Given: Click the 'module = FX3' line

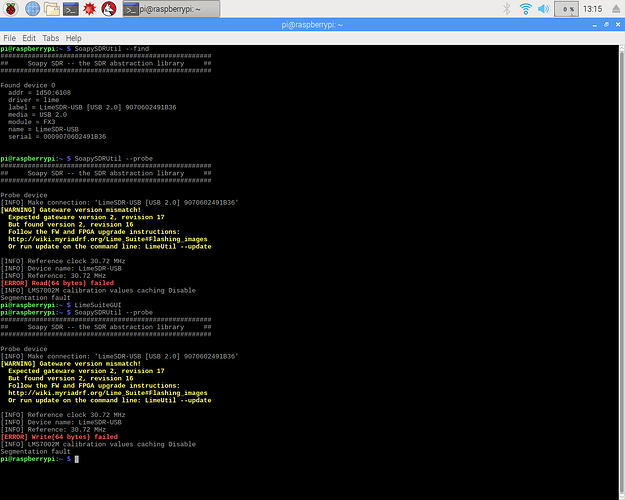Looking at the screenshot, I should tap(32, 122).
